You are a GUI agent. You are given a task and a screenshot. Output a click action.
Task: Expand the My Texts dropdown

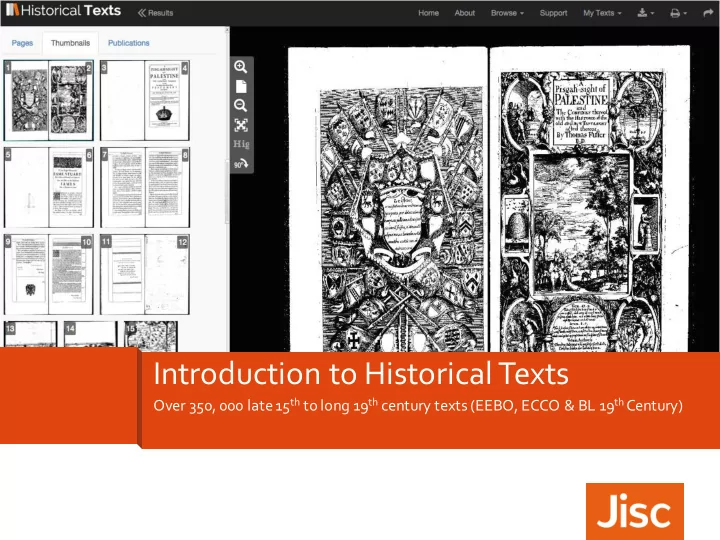tap(602, 13)
